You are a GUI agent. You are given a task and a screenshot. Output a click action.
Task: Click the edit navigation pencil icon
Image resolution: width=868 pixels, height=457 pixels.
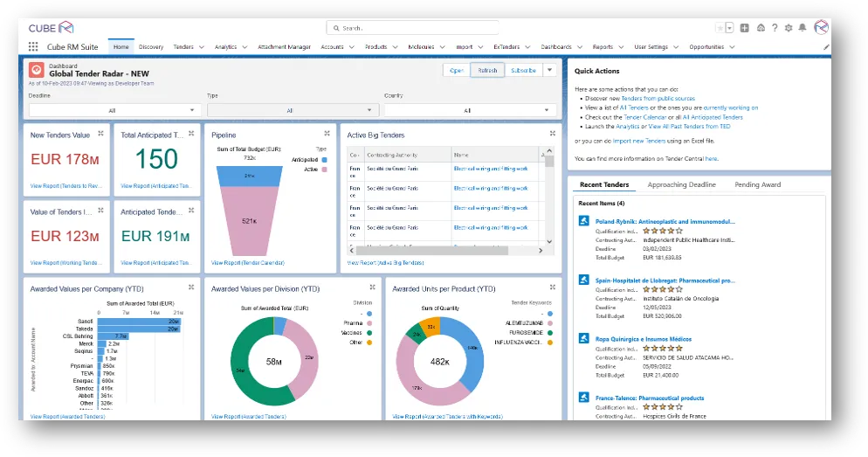click(x=826, y=47)
